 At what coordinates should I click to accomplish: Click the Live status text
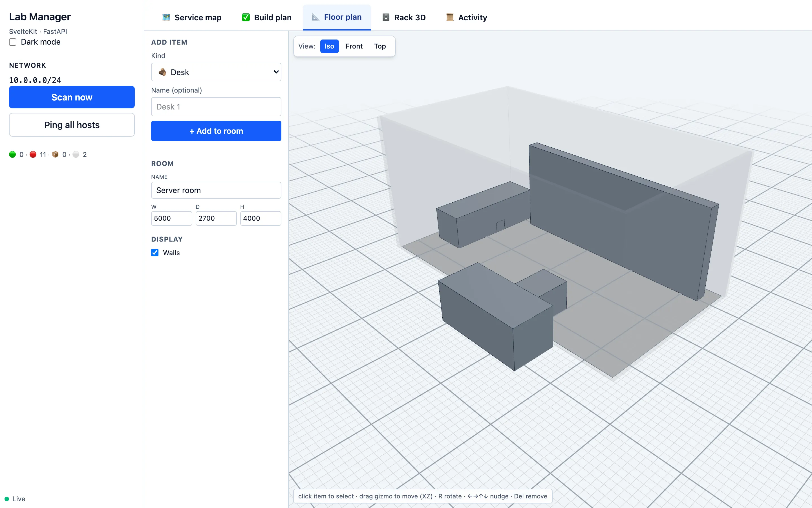point(19,499)
